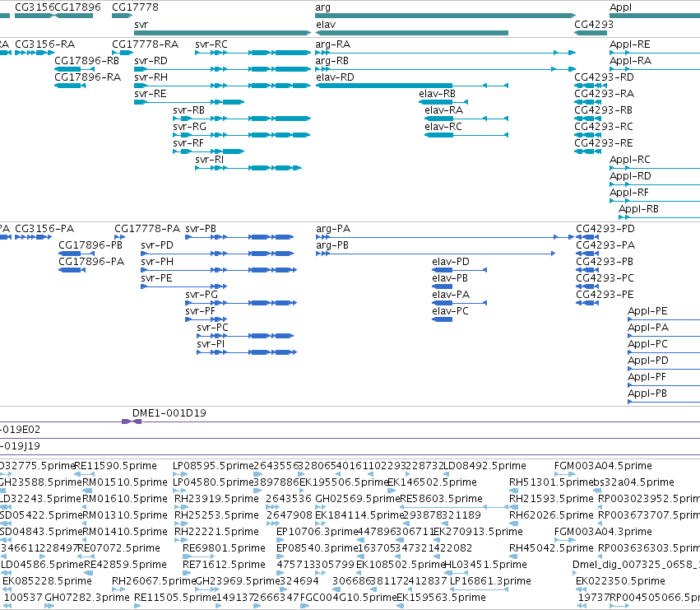The image size is (700, 610).
Task: Open transcript Appl-RE
Action: click(655, 53)
